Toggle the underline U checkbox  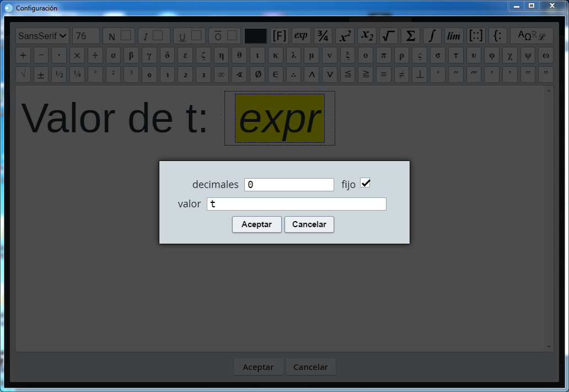(196, 35)
